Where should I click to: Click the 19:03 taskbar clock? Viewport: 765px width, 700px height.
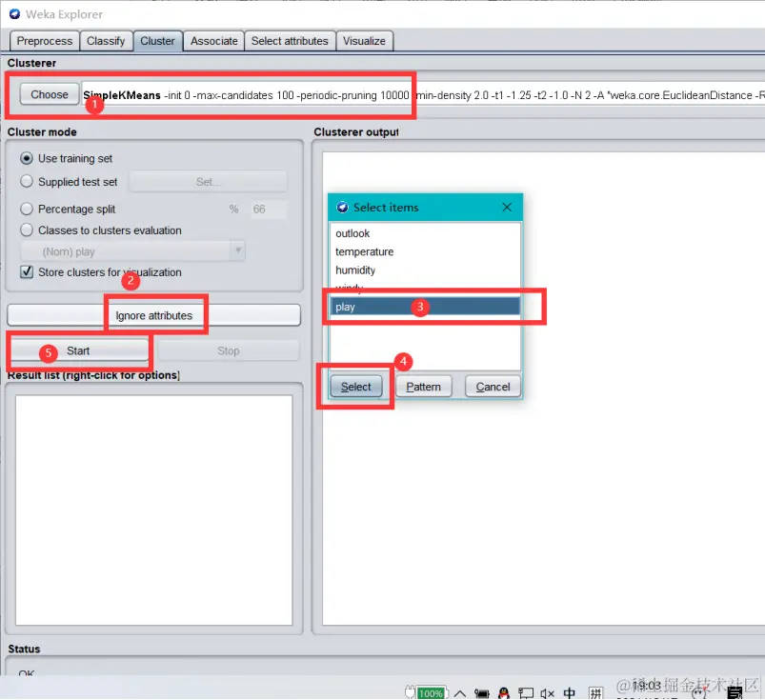tap(647, 687)
